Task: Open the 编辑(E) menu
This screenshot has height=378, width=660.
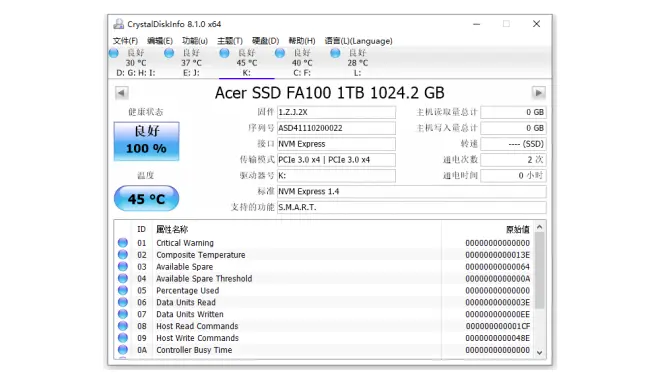Action: click(x=160, y=41)
